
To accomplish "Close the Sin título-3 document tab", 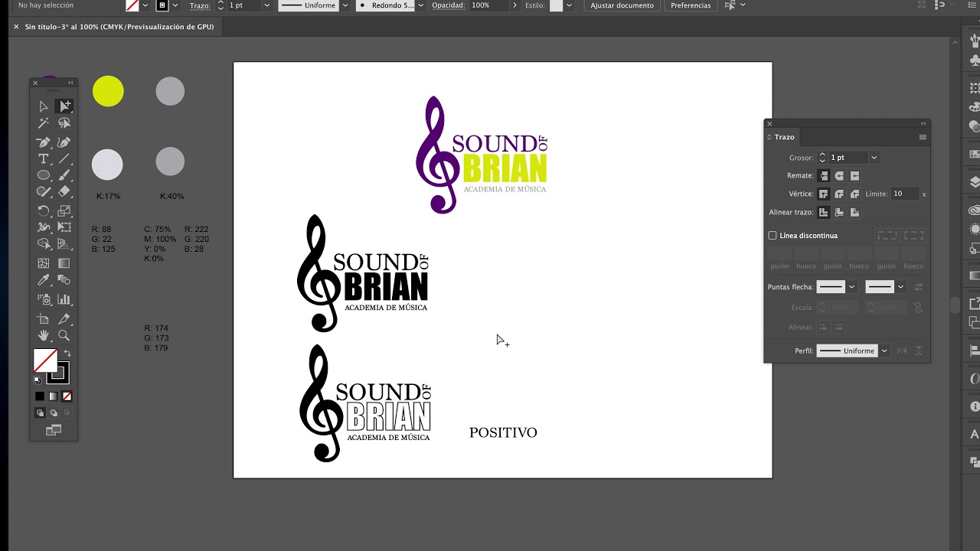I will (16, 27).
